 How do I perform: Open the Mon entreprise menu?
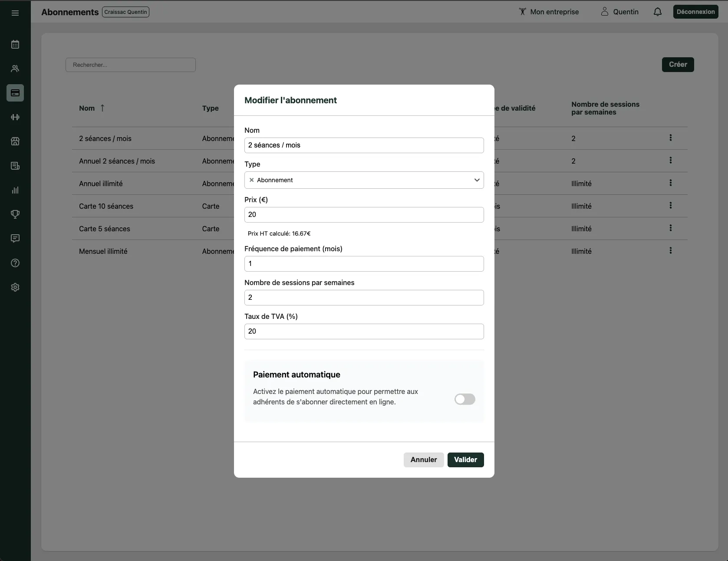[549, 12]
